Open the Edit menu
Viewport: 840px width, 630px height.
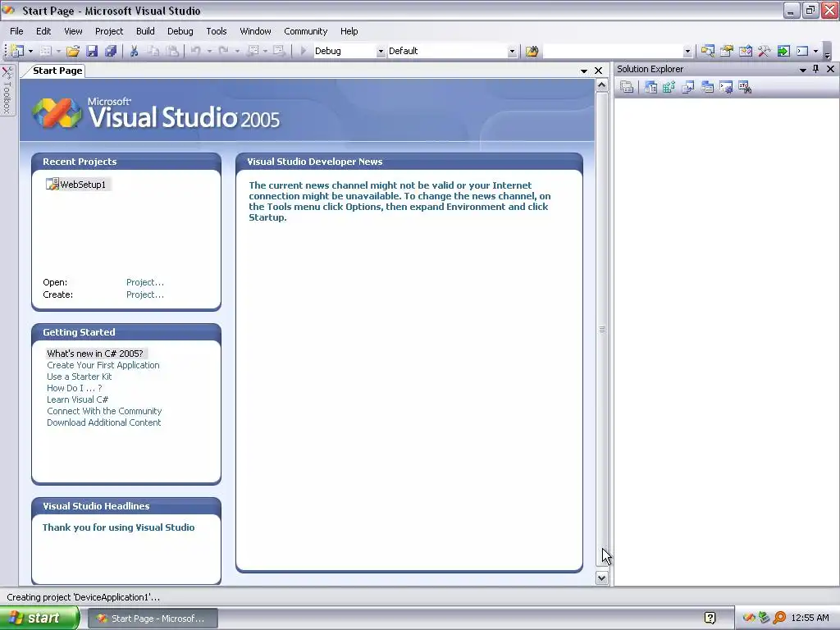pos(43,31)
